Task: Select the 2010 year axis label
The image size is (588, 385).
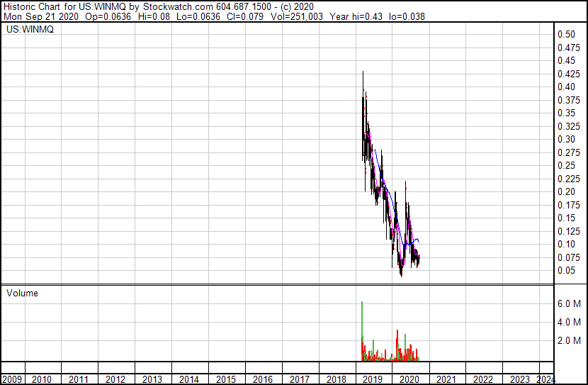Action: [x=42, y=379]
